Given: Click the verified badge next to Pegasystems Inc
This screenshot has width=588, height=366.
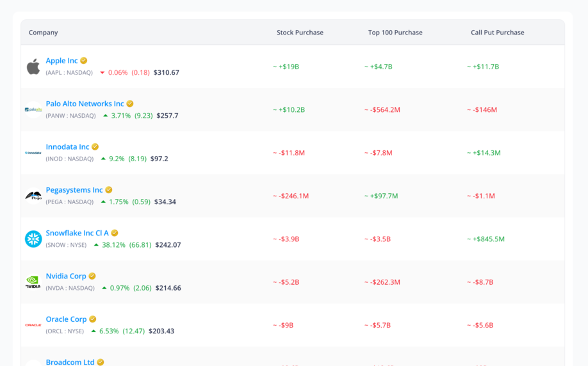Looking at the screenshot, I should pyautogui.click(x=109, y=189).
